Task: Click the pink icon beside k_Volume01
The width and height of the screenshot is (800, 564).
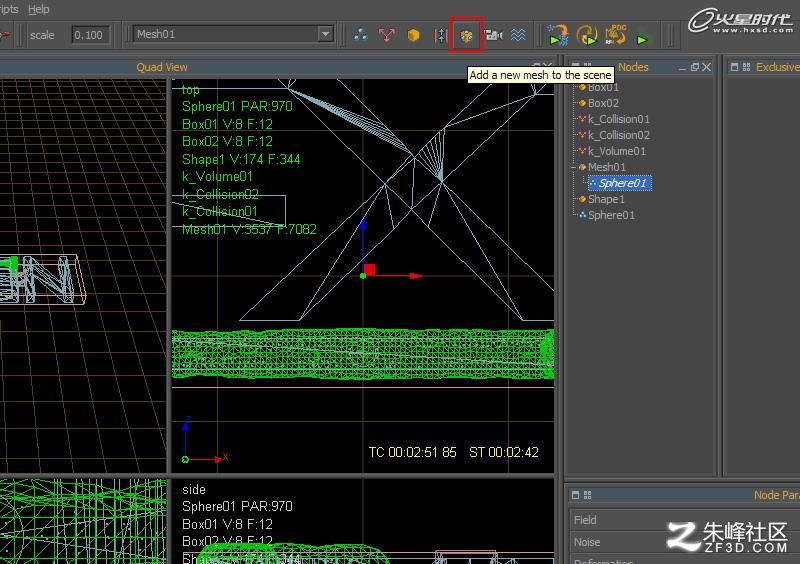Action: coord(582,151)
